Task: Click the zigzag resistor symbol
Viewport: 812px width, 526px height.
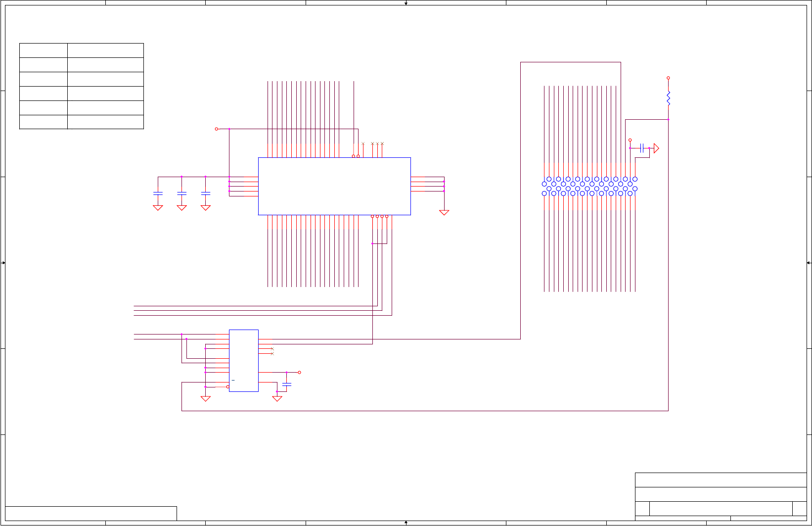Action: point(668,98)
